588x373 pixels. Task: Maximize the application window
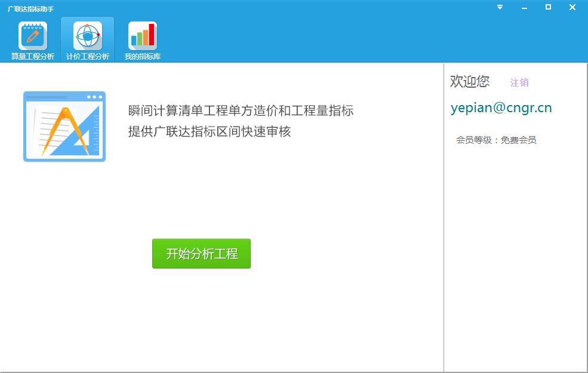(x=548, y=7)
